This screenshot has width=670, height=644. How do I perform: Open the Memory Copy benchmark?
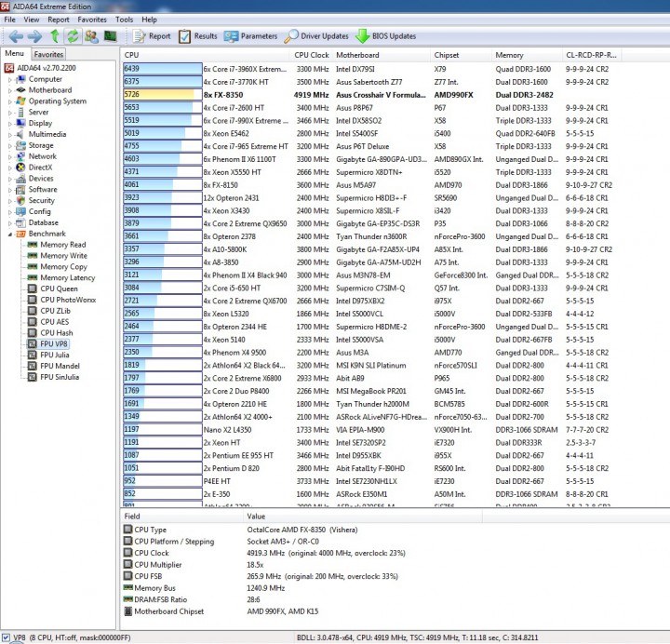(x=63, y=267)
